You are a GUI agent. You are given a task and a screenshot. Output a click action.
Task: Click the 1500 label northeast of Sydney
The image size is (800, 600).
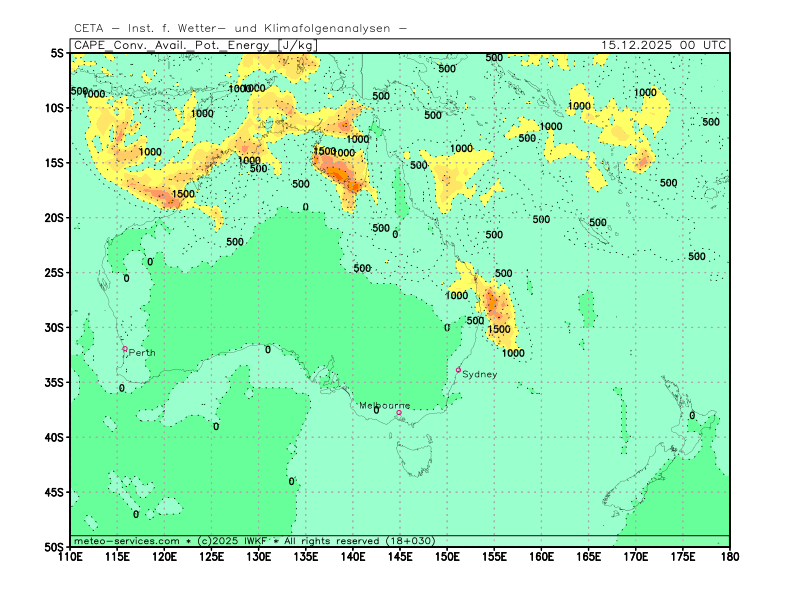pyautogui.click(x=499, y=329)
